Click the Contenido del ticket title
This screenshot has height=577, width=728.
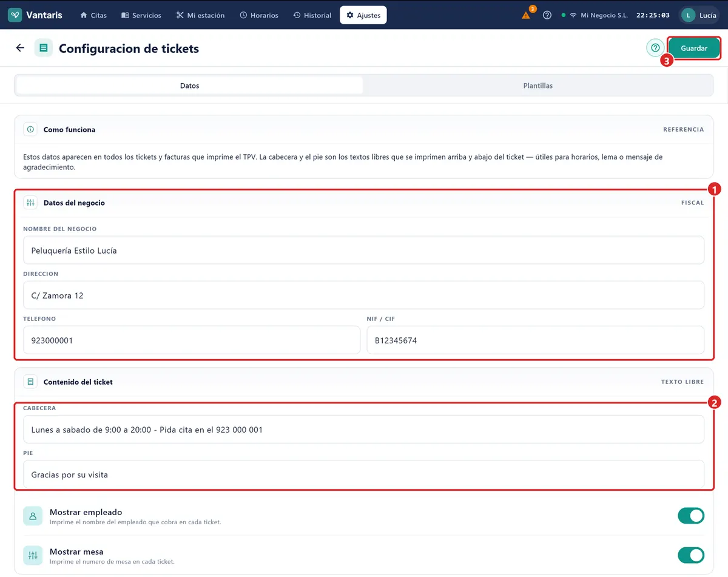tap(78, 382)
